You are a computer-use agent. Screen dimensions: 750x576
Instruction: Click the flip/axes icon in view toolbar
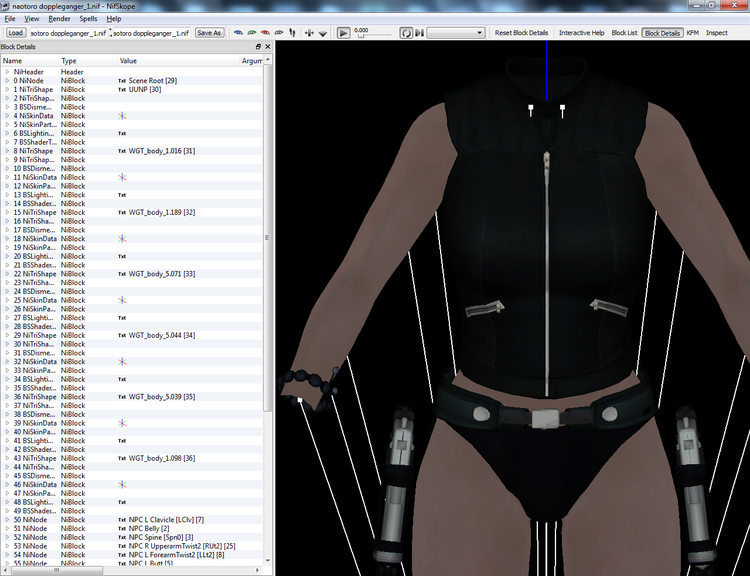(x=309, y=33)
